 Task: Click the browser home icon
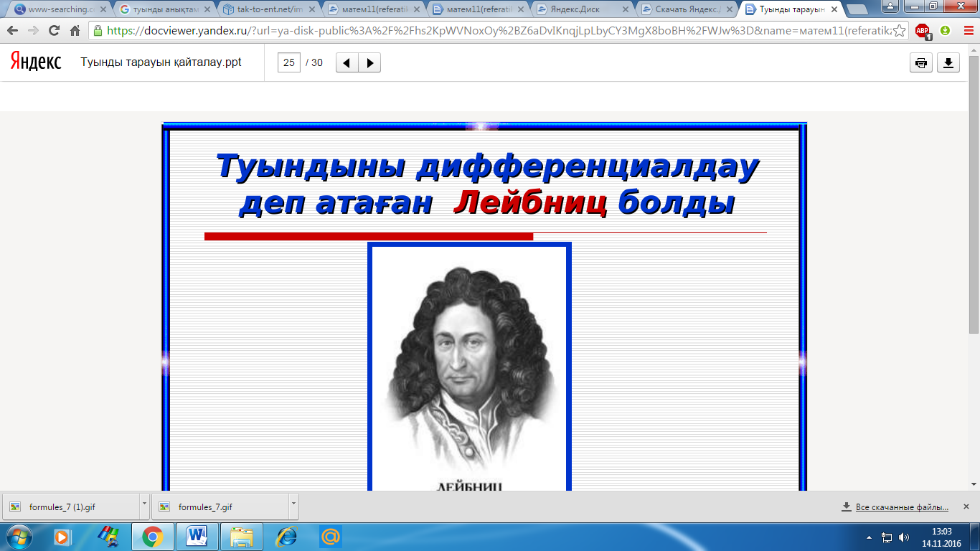pos(75,31)
